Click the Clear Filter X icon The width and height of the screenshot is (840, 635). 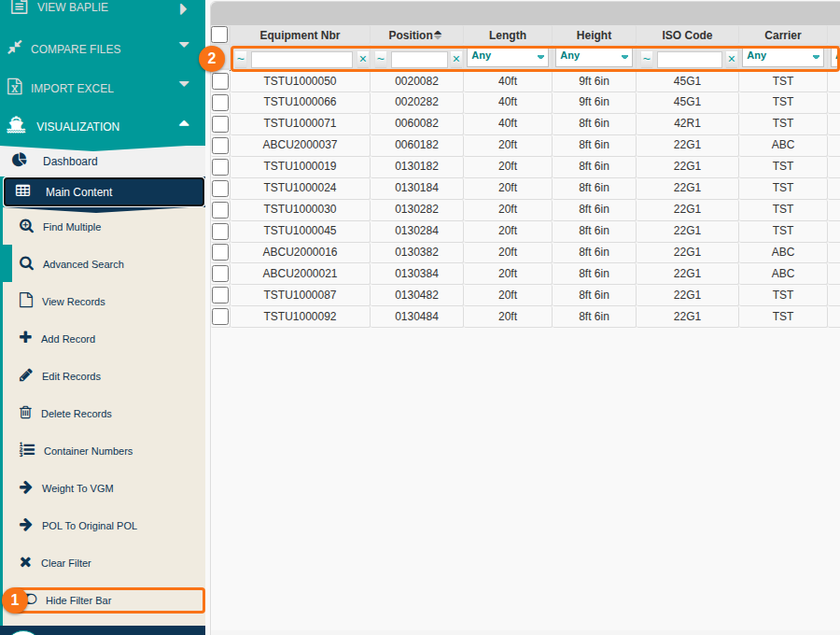coord(25,562)
